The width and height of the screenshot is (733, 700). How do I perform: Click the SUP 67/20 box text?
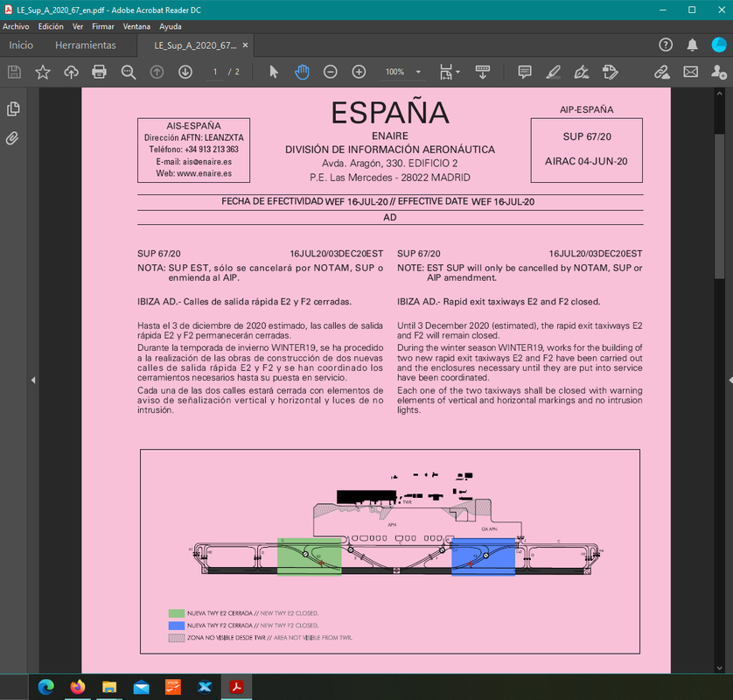tap(587, 136)
